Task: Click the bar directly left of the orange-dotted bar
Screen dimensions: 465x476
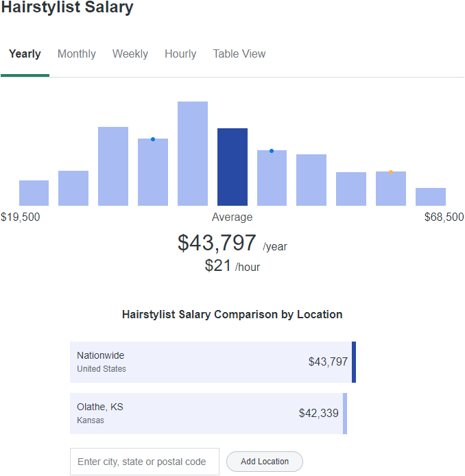Action: pos(351,189)
